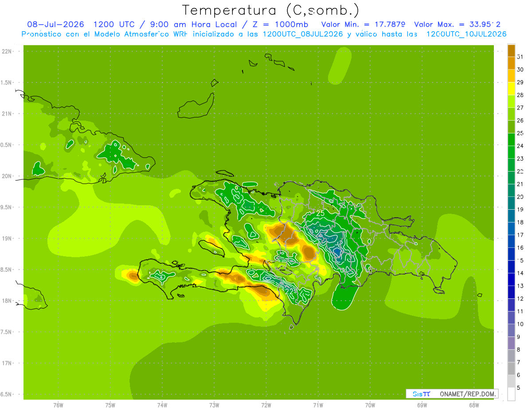Click the '74W' longitude axis label
The height and width of the screenshot is (411, 532).
point(162,405)
